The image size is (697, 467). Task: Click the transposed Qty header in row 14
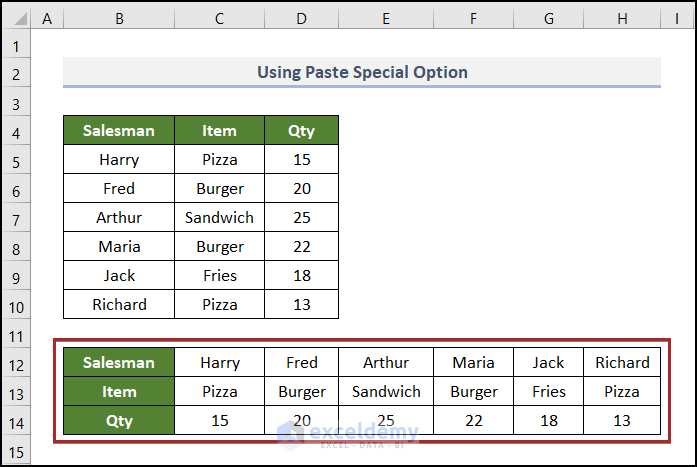click(119, 421)
